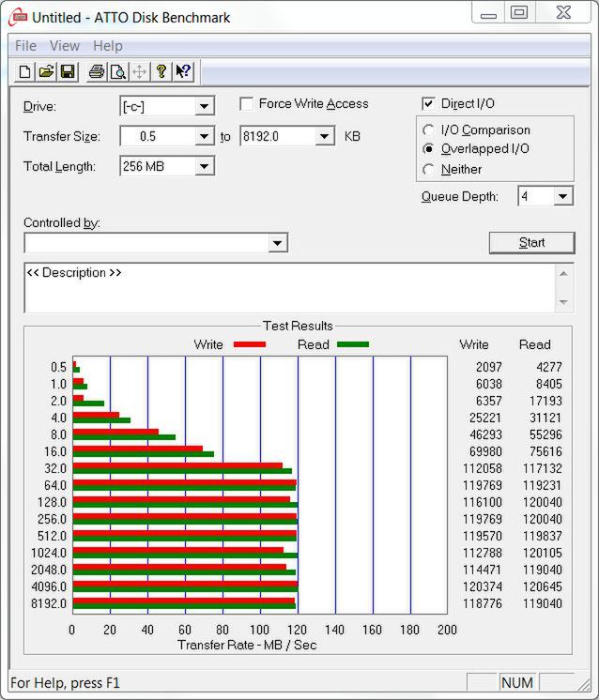Click the green Read legend swatch

pos(353,344)
